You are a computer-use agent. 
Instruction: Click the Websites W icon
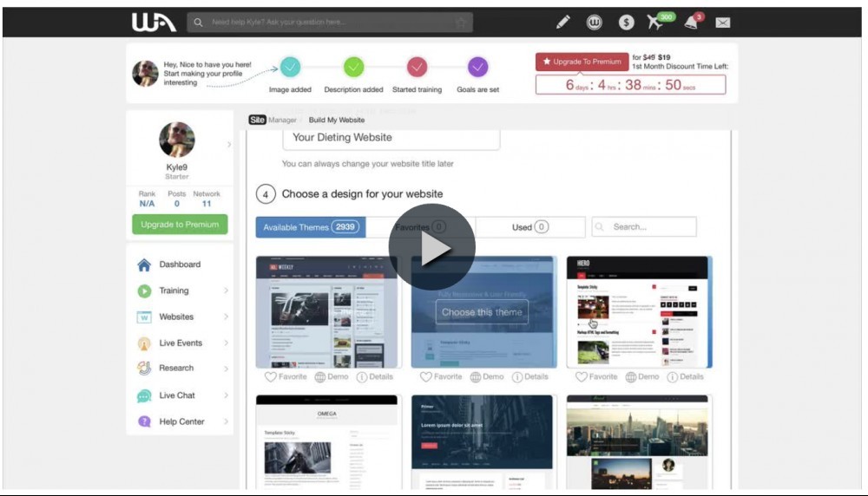tap(144, 317)
